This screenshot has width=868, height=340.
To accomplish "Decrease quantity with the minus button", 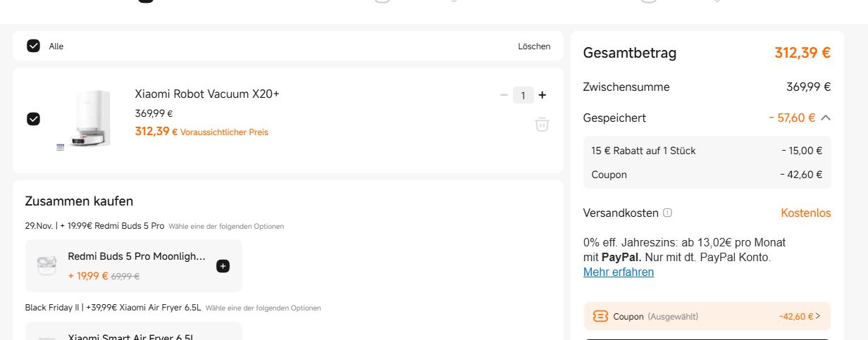I will click(x=504, y=95).
